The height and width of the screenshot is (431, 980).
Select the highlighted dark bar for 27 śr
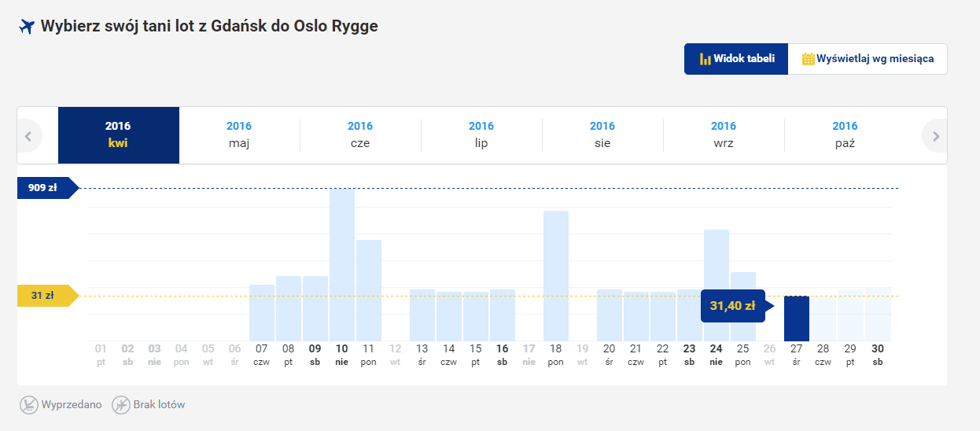coord(797,319)
